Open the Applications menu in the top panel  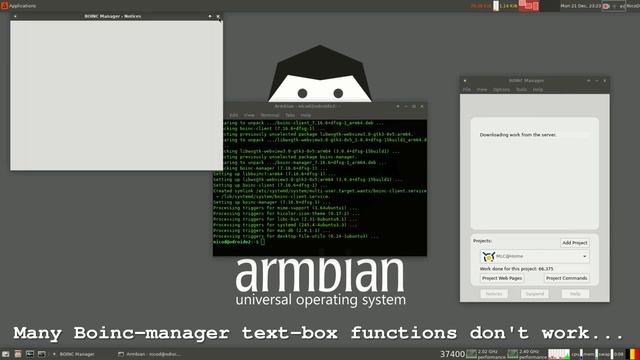click(19, 6)
